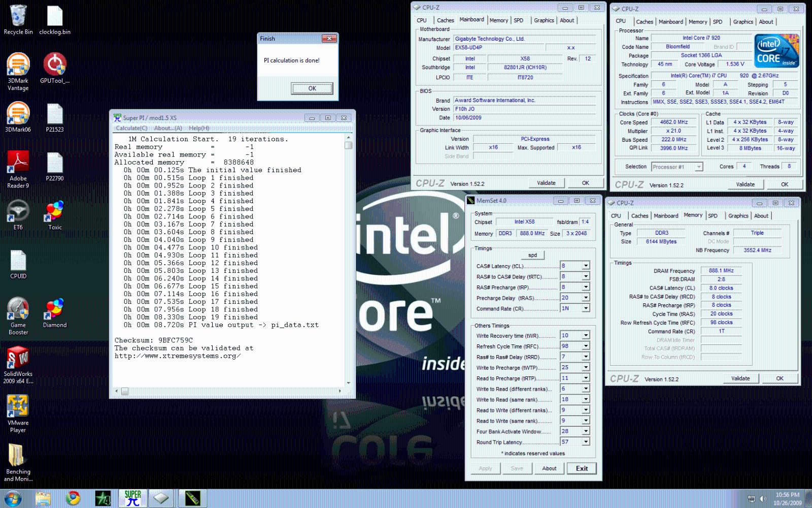The width and height of the screenshot is (812, 508).
Task: Expand the Read to Precharge (tRTP) dropdown
Action: [x=586, y=378]
